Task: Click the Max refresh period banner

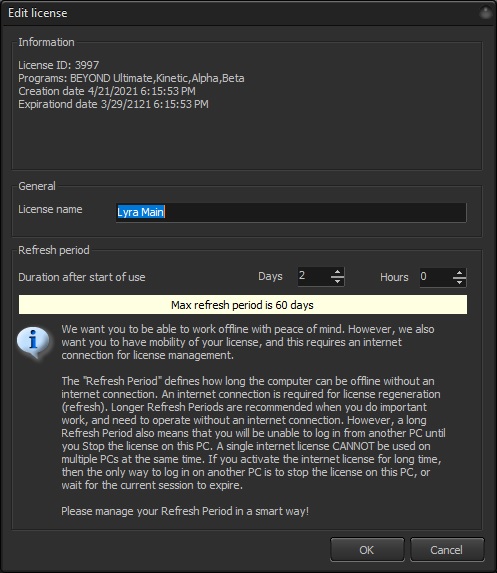Action: pos(243,305)
